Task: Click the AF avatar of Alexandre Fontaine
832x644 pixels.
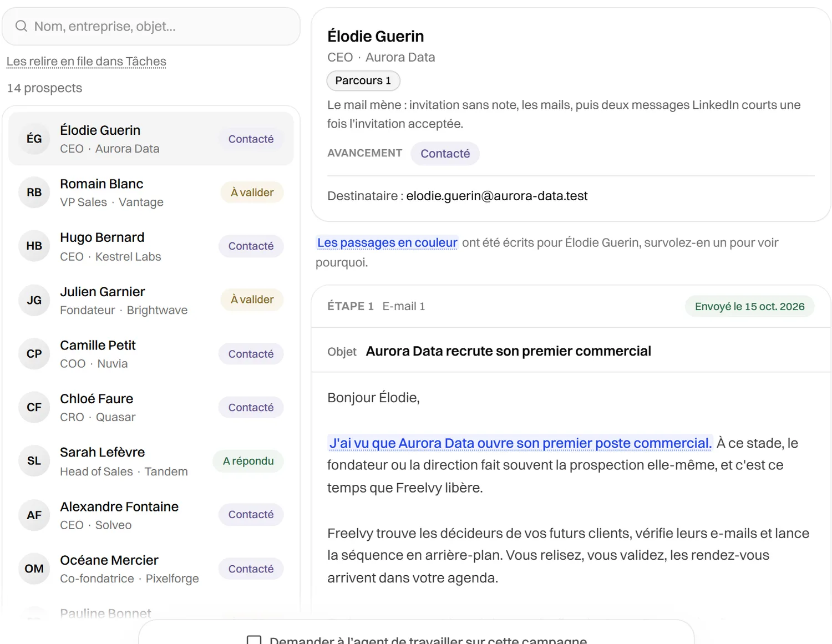Action: click(34, 515)
